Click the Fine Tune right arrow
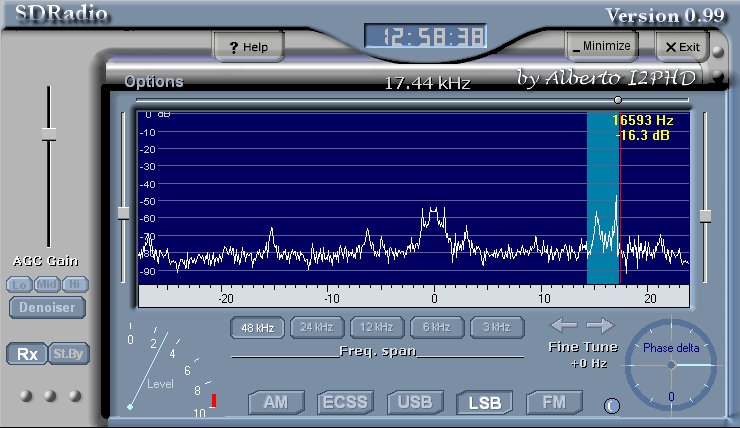This screenshot has height=428, width=740. point(600,325)
